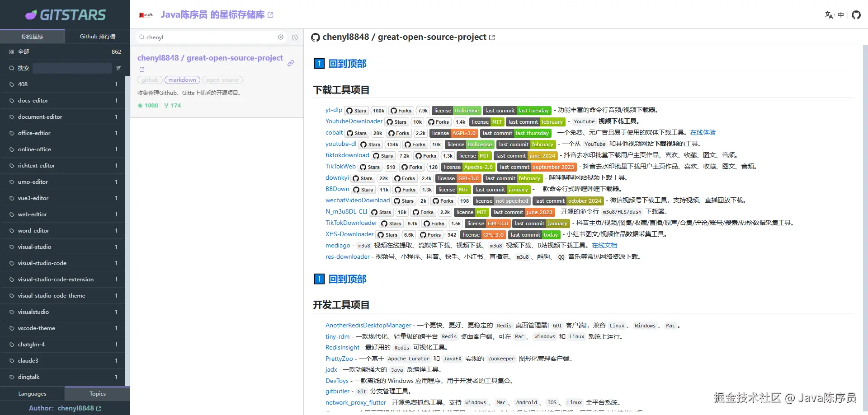Choose the dingtalk topic
Screen dimensions: 868x415
[x=62, y=377]
